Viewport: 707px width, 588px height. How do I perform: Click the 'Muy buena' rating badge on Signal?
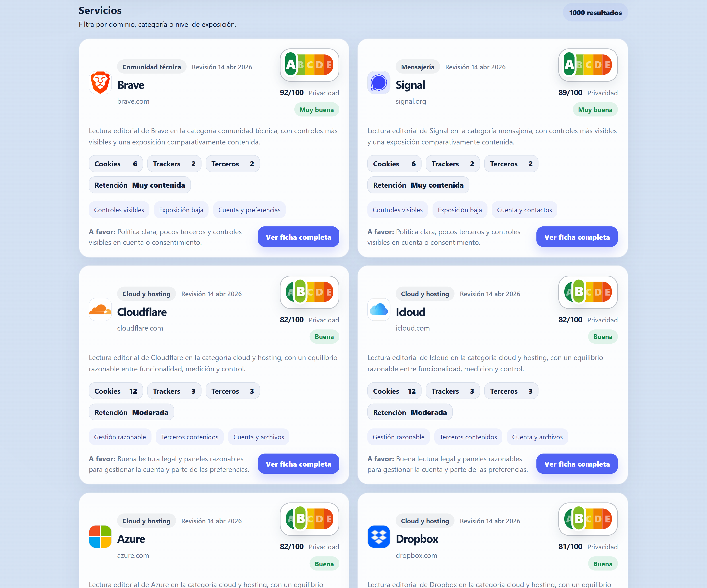point(595,109)
